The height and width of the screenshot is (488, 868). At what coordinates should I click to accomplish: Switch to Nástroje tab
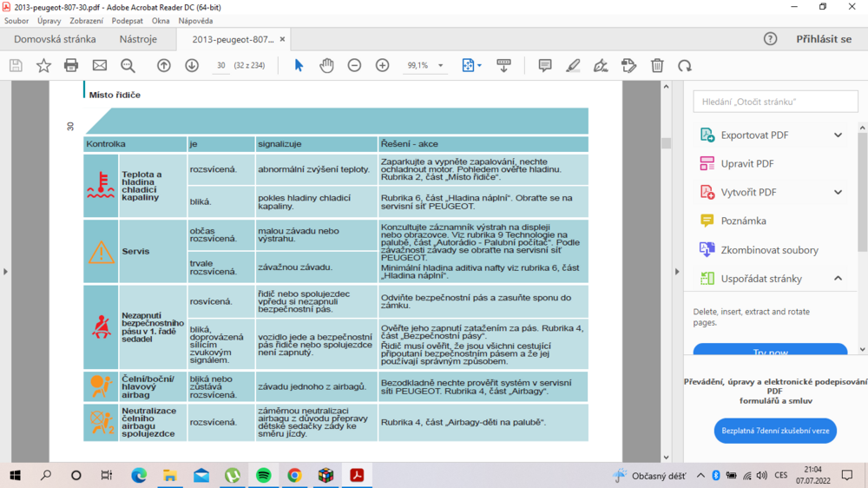(138, 39)
